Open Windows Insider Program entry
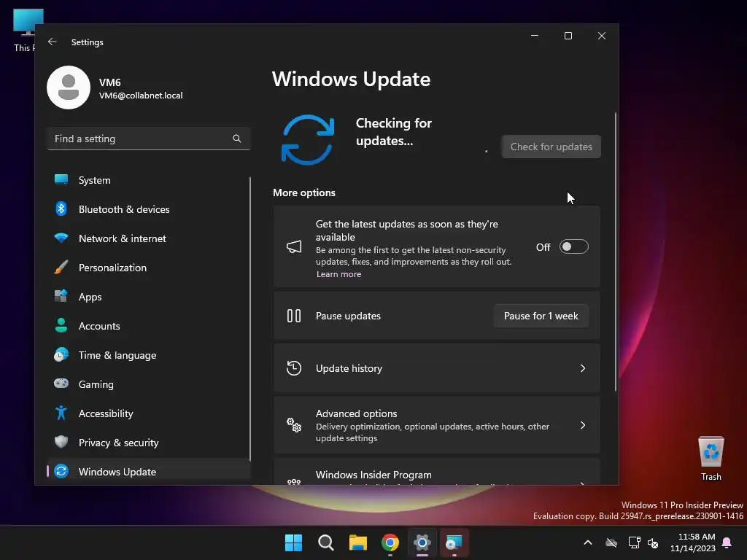This screenshot has width=747, height=560. pyautogui.click(x=436, y=472)
